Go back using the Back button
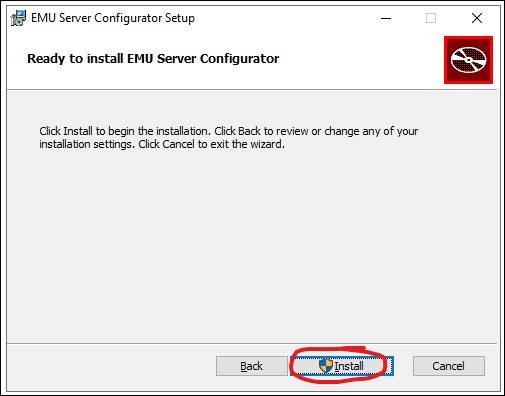505x396 pixels. tap(252, 366)
